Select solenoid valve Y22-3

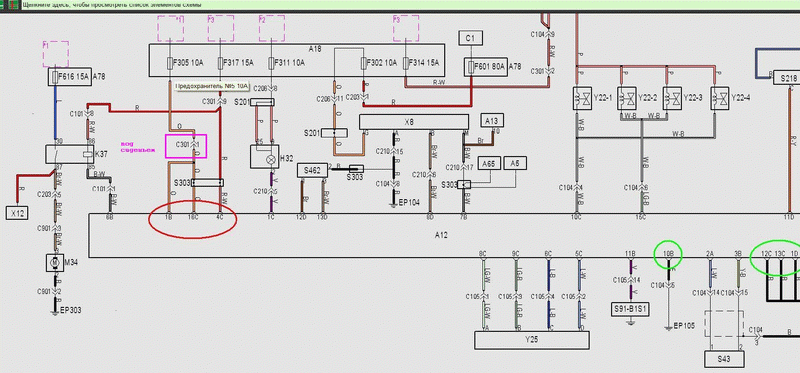pyautogui.click(x=672, y=98)
